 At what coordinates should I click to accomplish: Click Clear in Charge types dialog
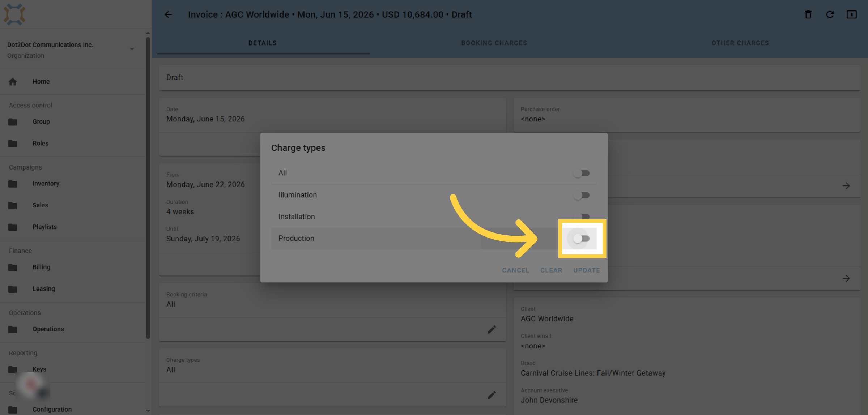[551, 270]
